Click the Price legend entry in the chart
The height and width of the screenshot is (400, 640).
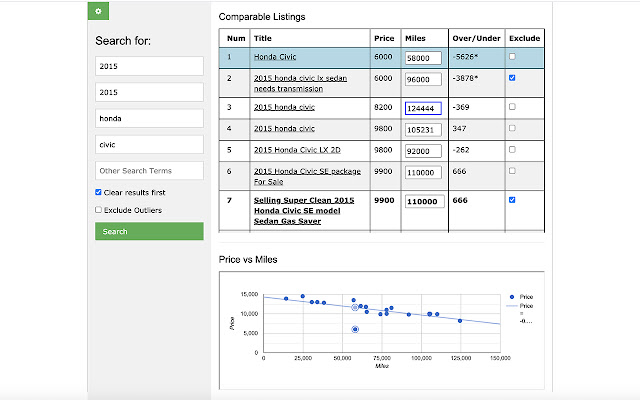click(x=526, y=297)
